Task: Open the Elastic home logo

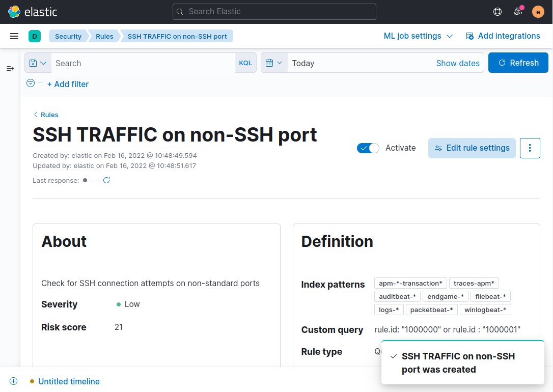Action: (x=33, y=12)
